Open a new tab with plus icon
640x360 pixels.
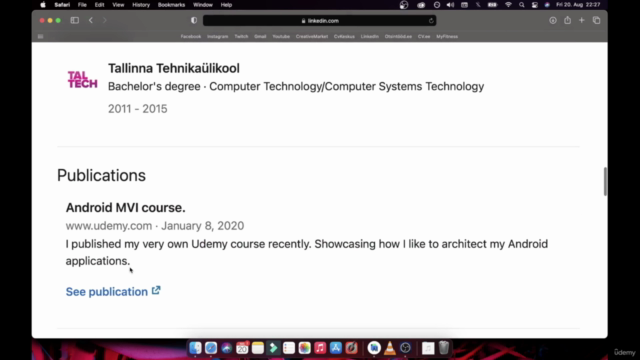coord(582,20)
